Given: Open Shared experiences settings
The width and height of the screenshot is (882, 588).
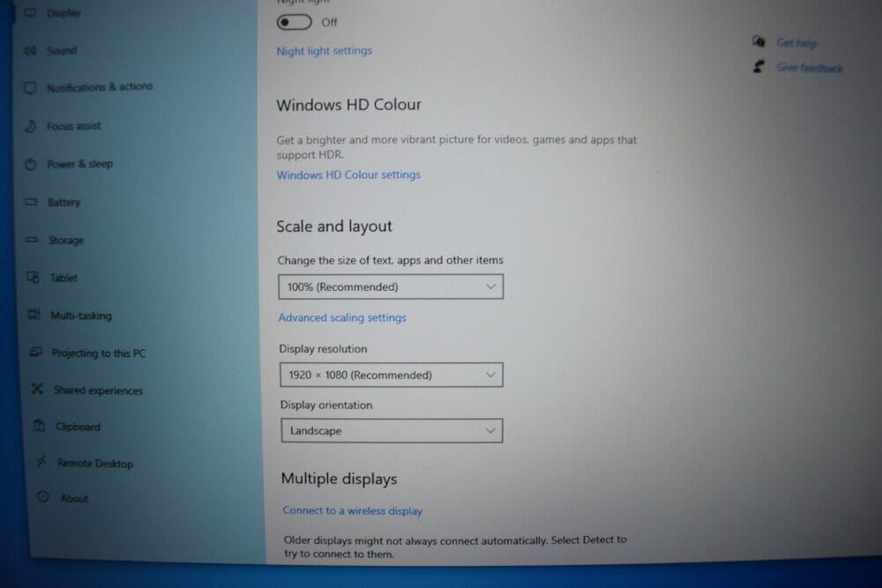Looking at the screenshot, I should [99, 391].
